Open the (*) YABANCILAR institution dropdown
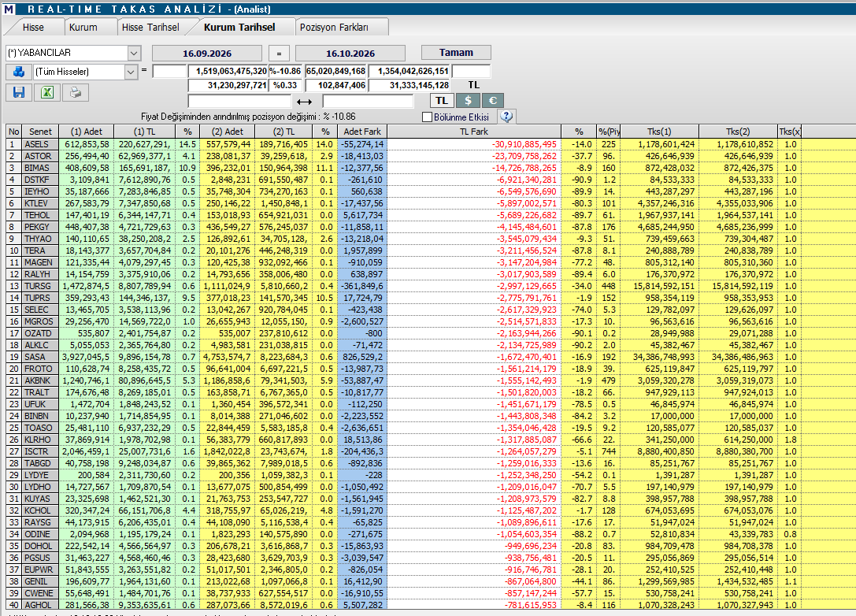 click(x=134, y=53)
